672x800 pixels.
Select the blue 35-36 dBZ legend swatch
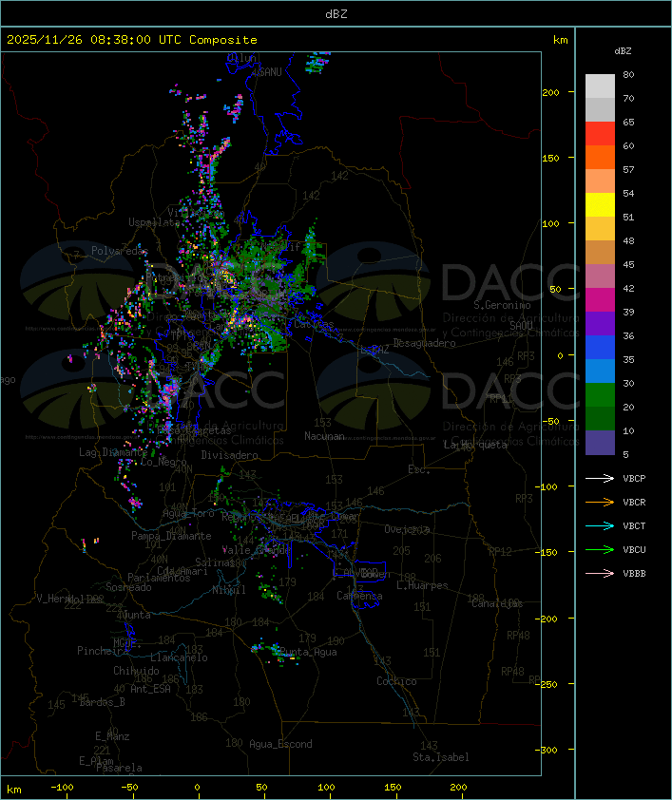(600, 348)
